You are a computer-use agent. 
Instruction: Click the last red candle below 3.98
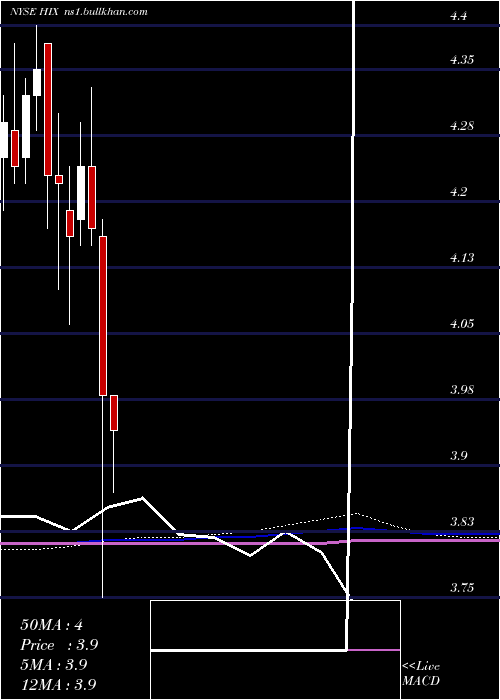coord(114,413)
